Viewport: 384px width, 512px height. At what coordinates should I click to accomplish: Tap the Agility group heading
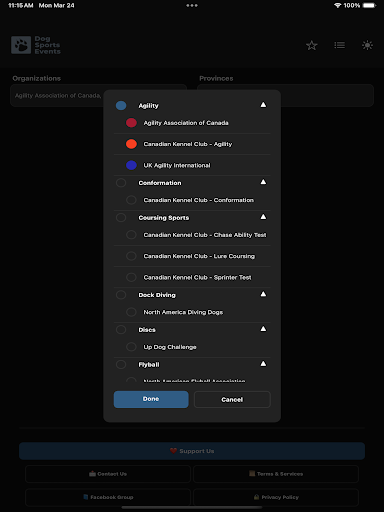click(x=148, y=106)
